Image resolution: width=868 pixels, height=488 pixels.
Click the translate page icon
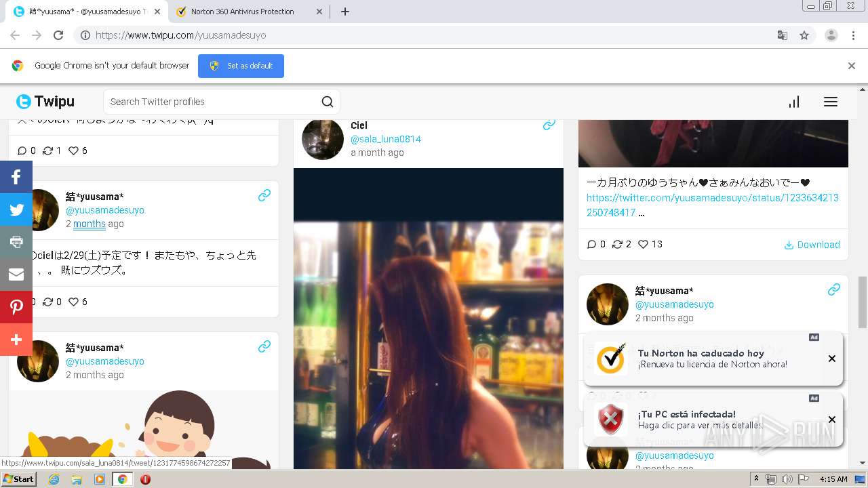click(782, 35)
